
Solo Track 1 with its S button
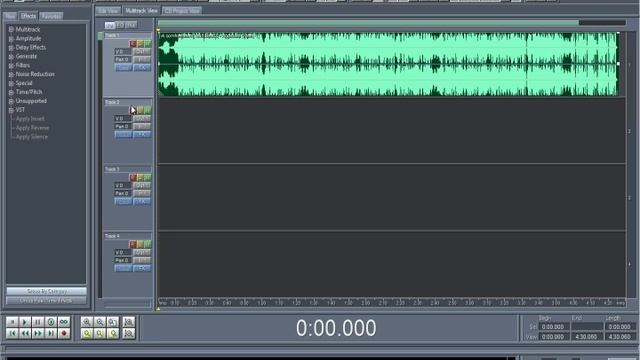[x=140, y=43]
